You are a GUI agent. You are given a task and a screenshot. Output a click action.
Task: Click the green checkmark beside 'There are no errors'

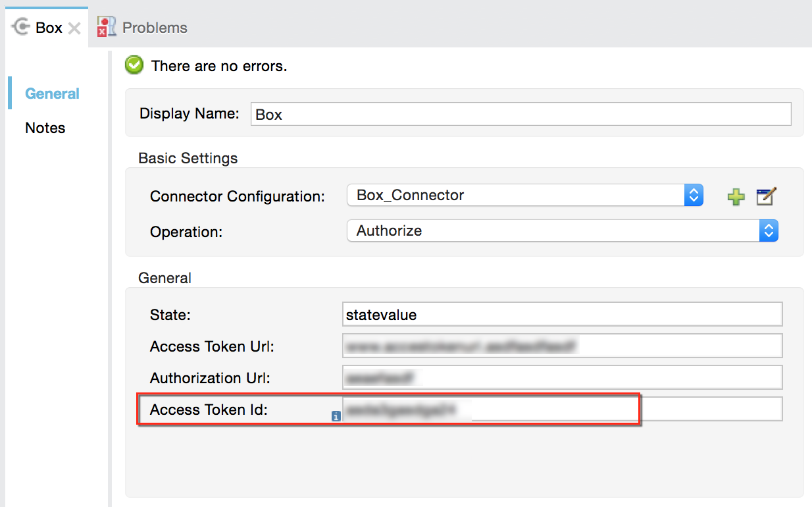(x=134, y=66)
